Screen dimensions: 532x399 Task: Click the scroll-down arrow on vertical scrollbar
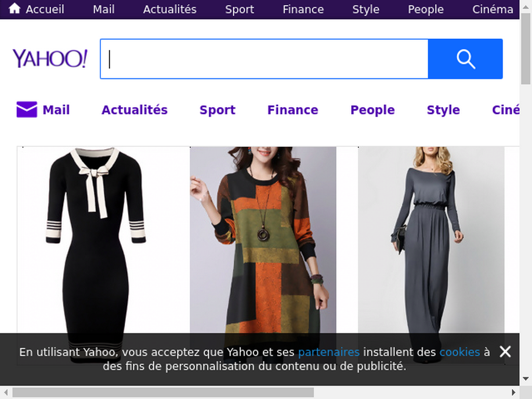click(x=526, y=379)
